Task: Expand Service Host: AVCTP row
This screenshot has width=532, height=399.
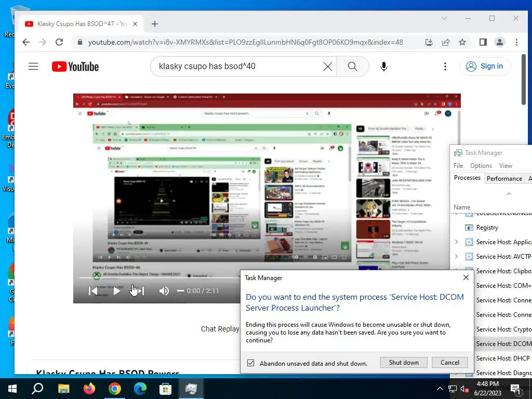Action: [x=456, y=257]
